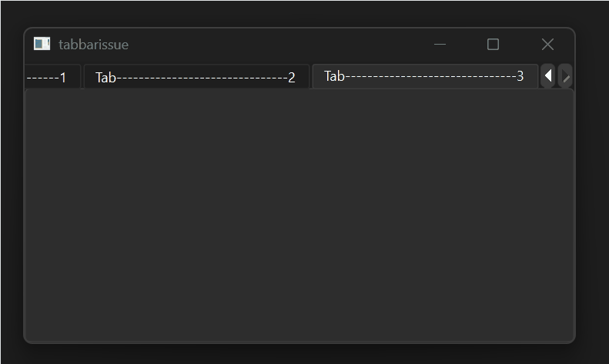
Task: Select the active Tab----3 tab
Action: [425, 76]
